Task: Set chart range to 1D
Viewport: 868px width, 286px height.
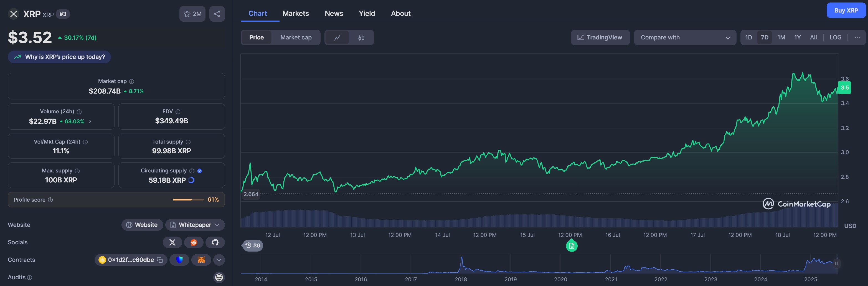Action: (748, 37)
